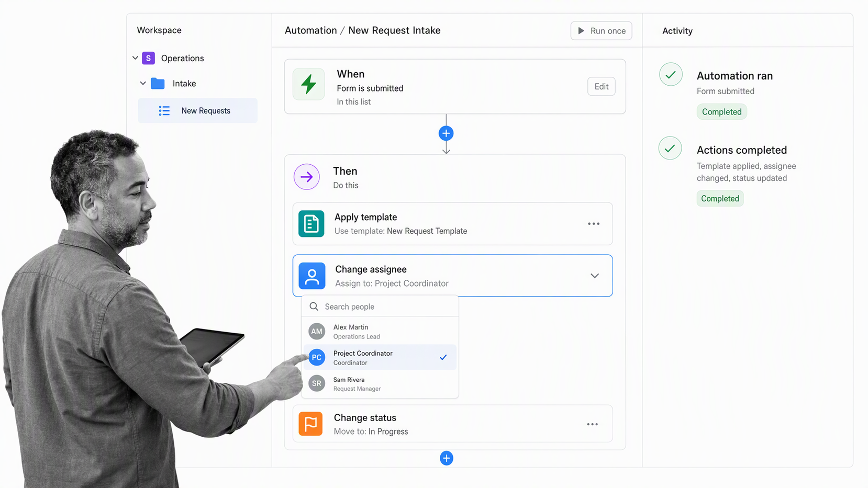This screenshot has width=868, height=488.
Task: Click the teal Apply template document icon
Action: click(x=311, y=224)
